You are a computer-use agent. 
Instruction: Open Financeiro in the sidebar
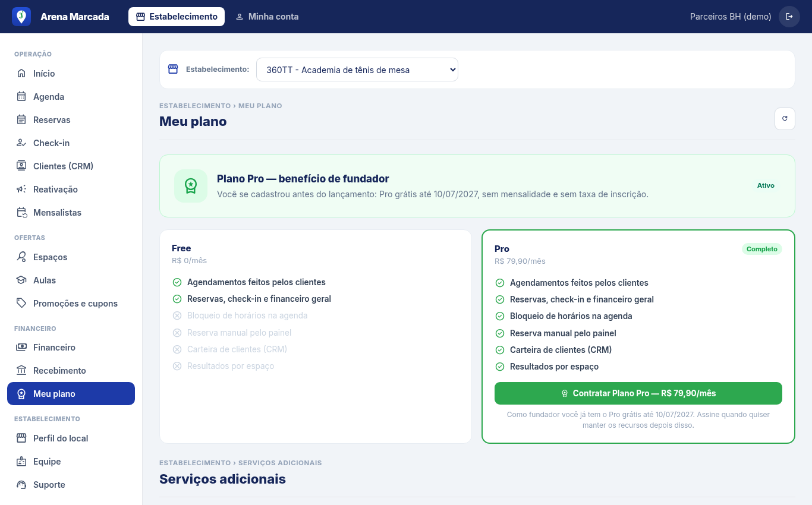[71, 348]
